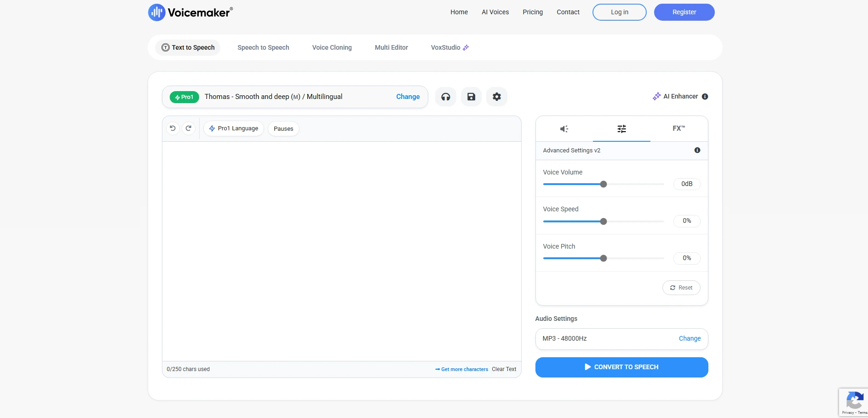Open the gear settings icon
Viewport: 868px width, 418px height.
497,97
